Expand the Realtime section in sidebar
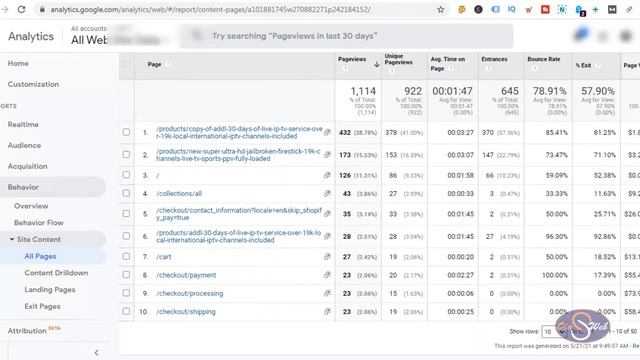Image resolution: width=640 pixels, height=360 pixels. tap(23, 124)
